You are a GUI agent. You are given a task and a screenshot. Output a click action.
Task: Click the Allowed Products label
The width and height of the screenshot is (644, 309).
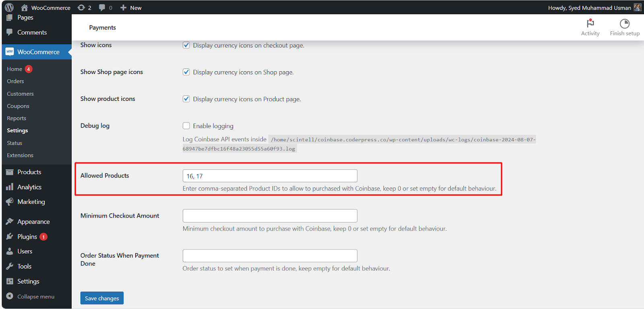(x=105, y=175)
